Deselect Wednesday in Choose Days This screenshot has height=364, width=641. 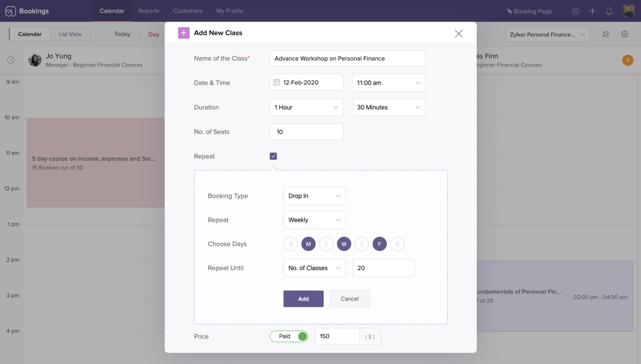(x=344, y=244)
